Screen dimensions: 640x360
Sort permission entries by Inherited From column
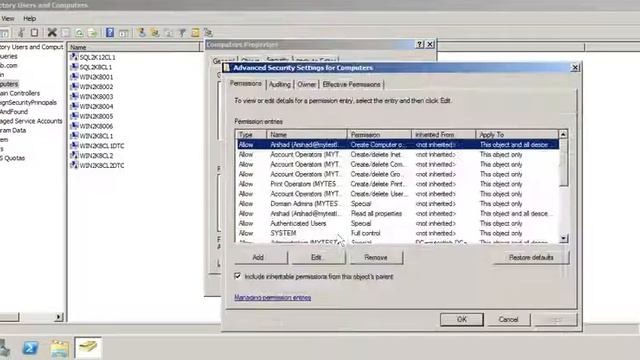click(444, 134)
